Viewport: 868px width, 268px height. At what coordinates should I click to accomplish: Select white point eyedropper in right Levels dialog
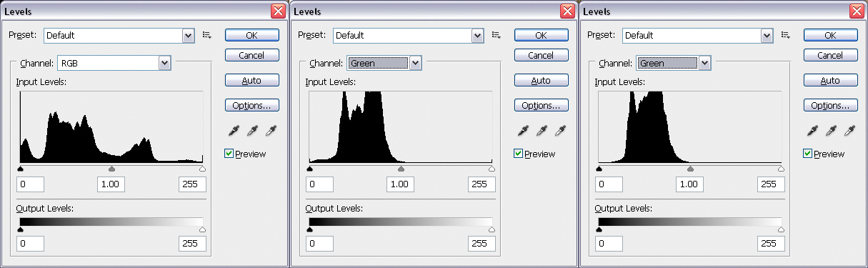[849, 130]
